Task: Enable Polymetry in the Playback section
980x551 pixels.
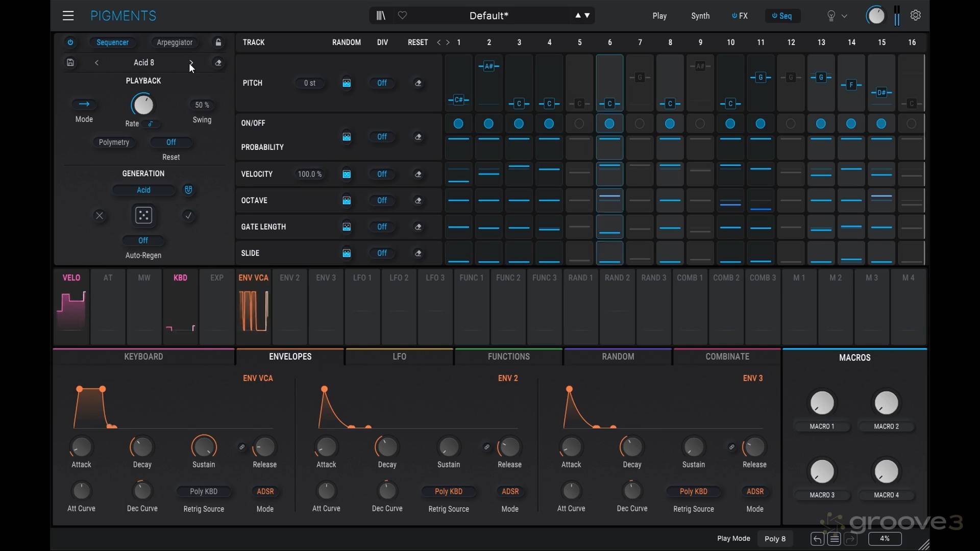Action: click(x=115, y=142)
